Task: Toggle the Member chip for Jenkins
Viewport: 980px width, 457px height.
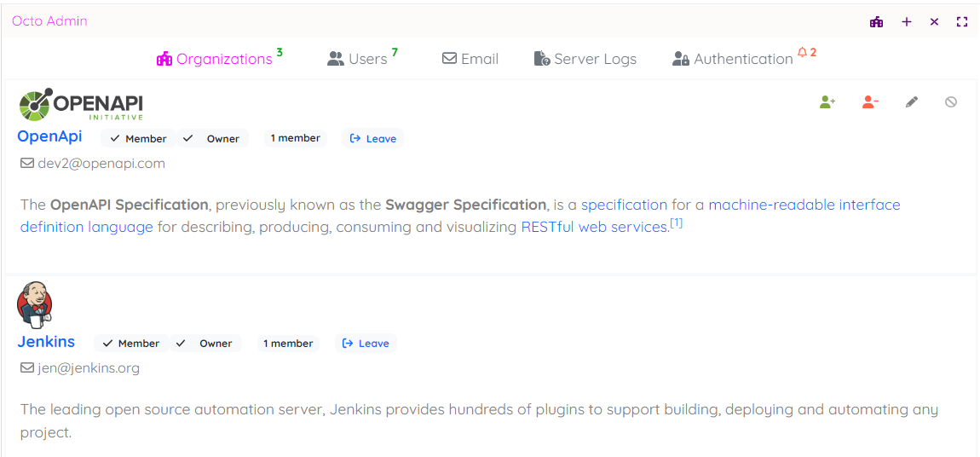Action: (x=131, y=344)
